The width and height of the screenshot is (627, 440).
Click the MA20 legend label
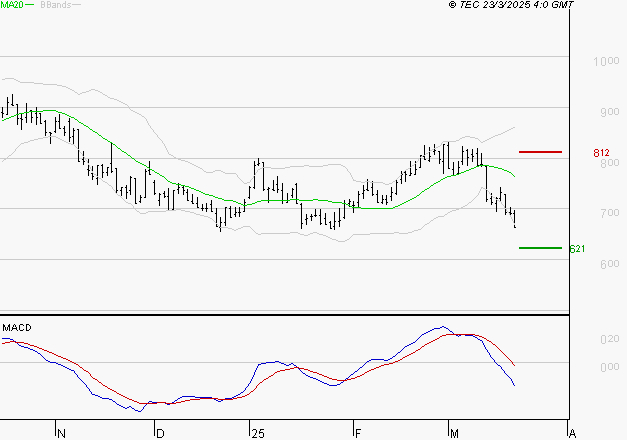(x=12, y=5)
